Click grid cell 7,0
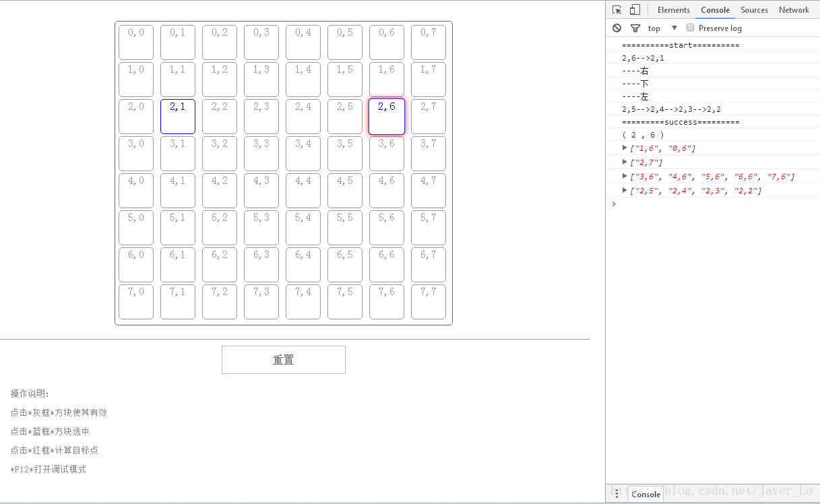This screenshot has height=504, width=820. click(x=136, y=302)
